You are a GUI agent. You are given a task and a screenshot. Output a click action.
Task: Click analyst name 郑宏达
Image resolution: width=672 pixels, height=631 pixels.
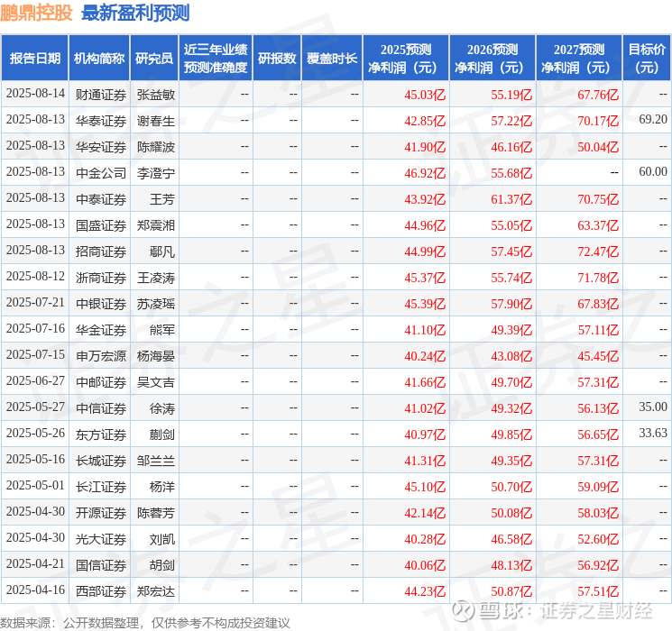pos(155,591)
